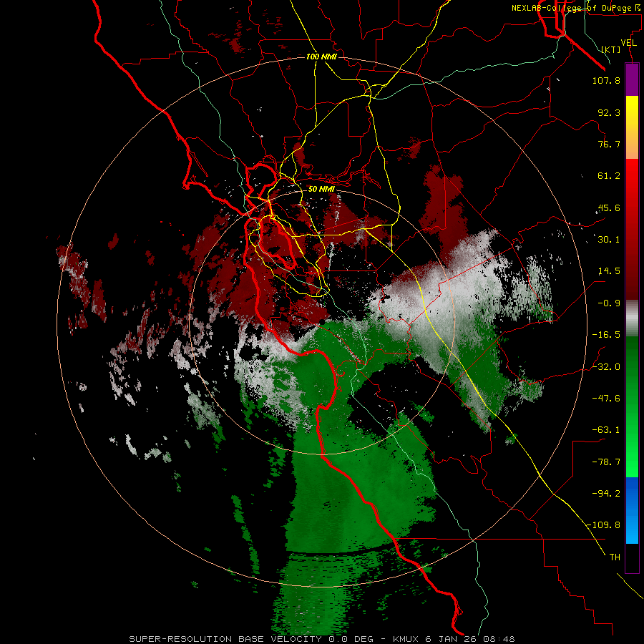Select the -0.9 legend value
The height and width of the screenshot is (644, 644).
(609, 303)
